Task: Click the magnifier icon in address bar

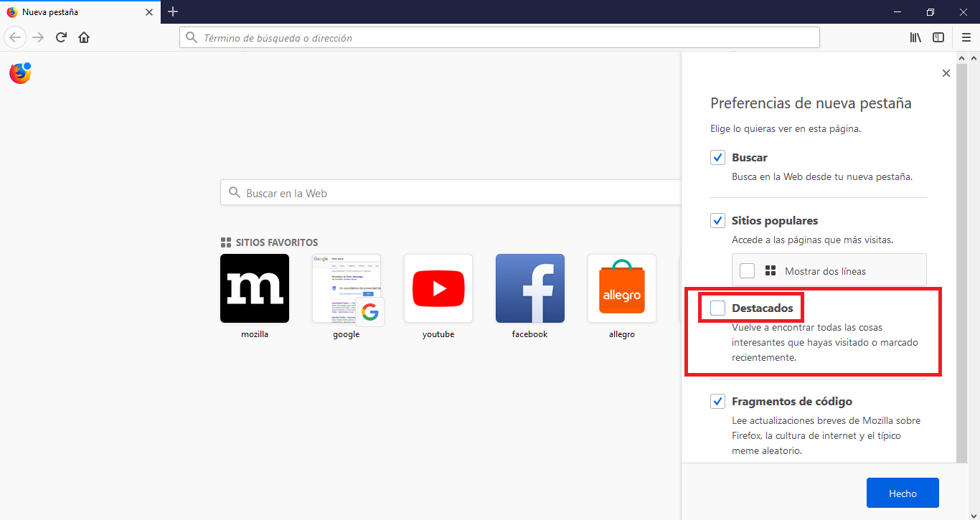Action: pos(192,37)
